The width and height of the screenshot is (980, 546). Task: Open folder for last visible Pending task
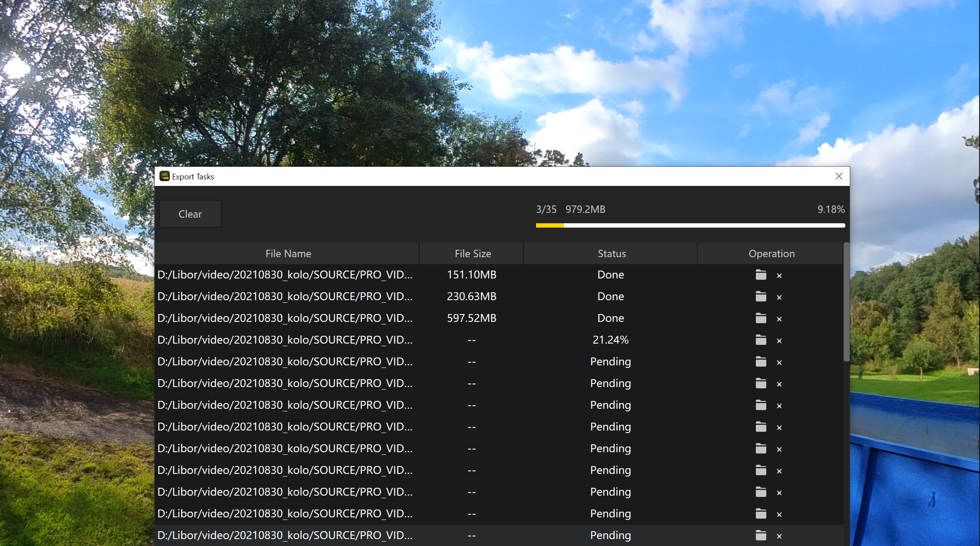[761, 536]
